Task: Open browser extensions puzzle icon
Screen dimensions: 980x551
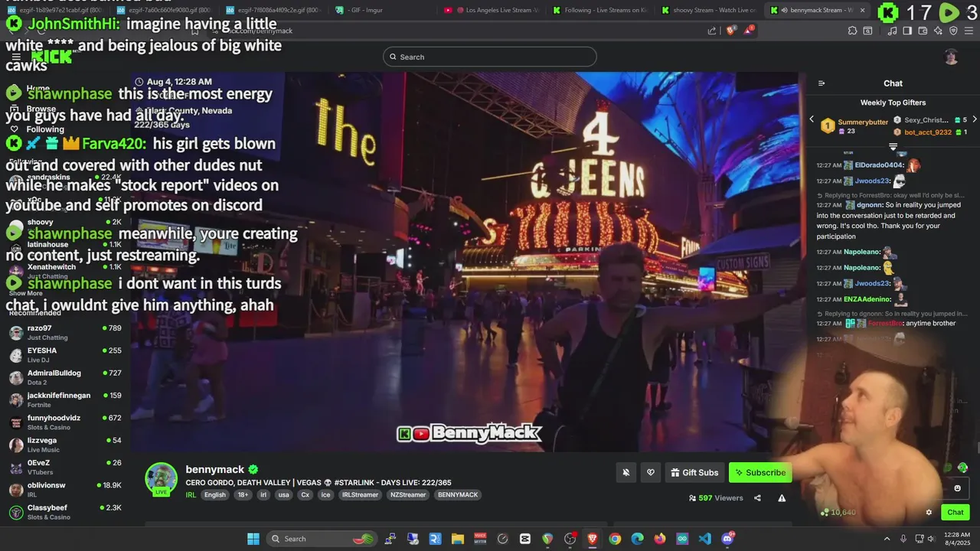Action: pyautogui.click(x=852, y=31)
